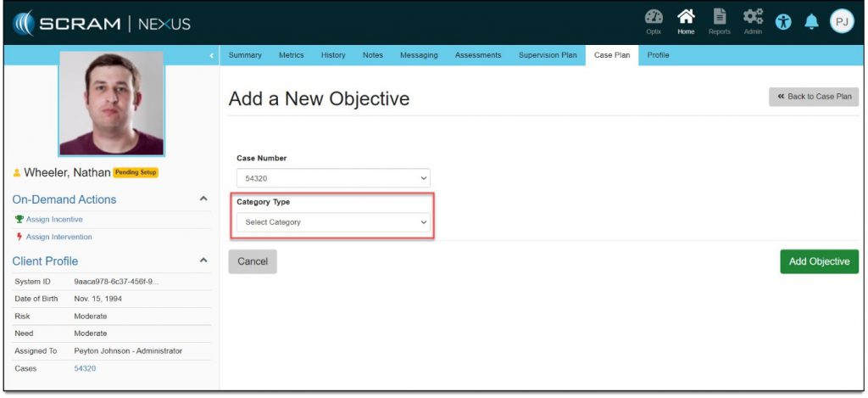Open the Optix dashboard icon

(654, 21)
